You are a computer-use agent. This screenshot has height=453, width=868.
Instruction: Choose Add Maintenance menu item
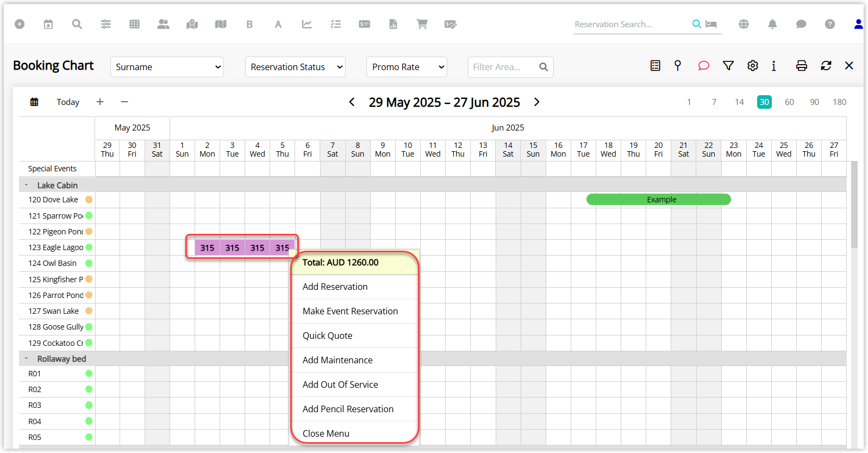click(355, 360)
